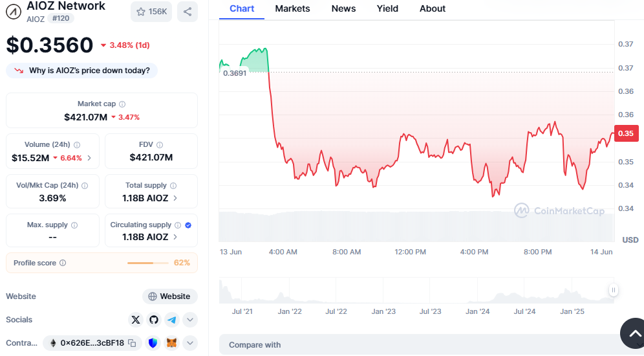Click the Market cap info icon
The width and height of the screenshot is (644, 356).
click(x=122, y=104)
